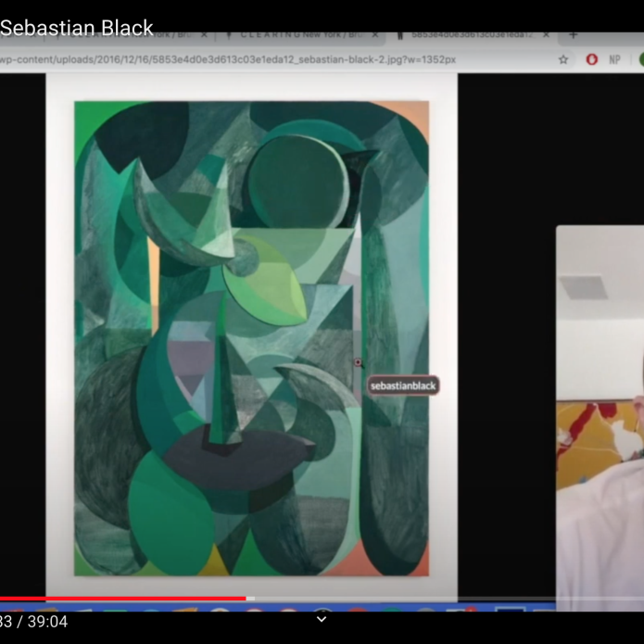Click the sebastianblack name label
644x644 pixels.
tap(403, 385)
